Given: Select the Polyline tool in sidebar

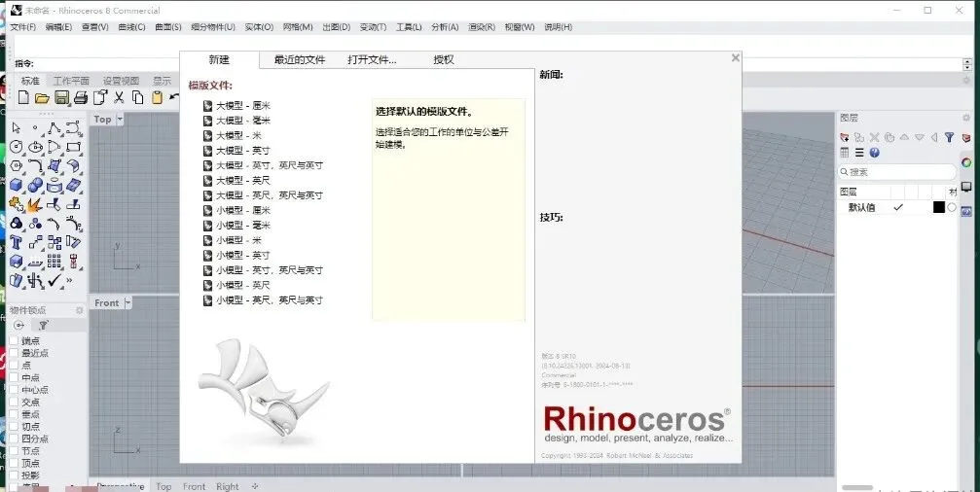Looking at the screenshot, I should point(54,128).
